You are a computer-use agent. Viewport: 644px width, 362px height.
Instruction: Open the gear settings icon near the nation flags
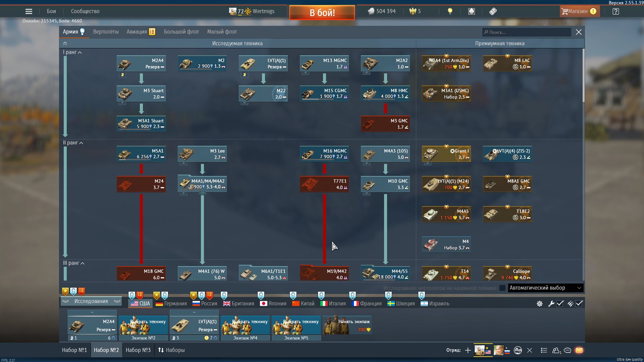540,304
